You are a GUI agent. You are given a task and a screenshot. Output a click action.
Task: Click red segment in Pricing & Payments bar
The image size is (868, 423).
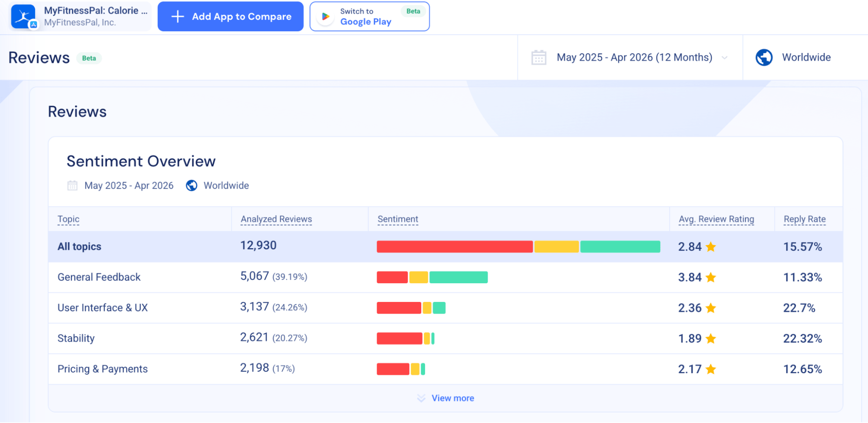[393, 369]
